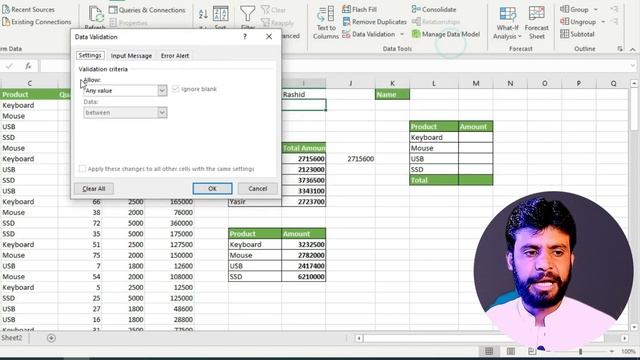The image size is (640, 360).
Task: Switch to the Error Alert tab
Action: [175, 56]
